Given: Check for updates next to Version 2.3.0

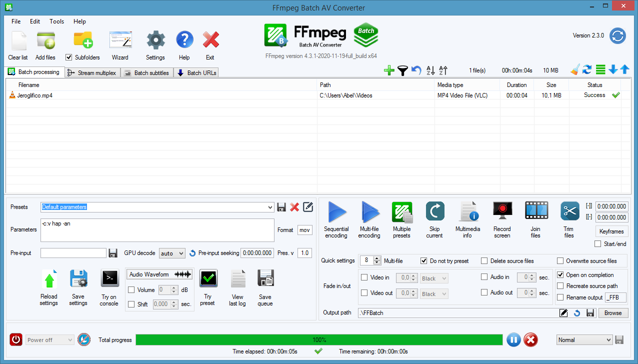Looking at the screenshot, I should click(618, 36).
